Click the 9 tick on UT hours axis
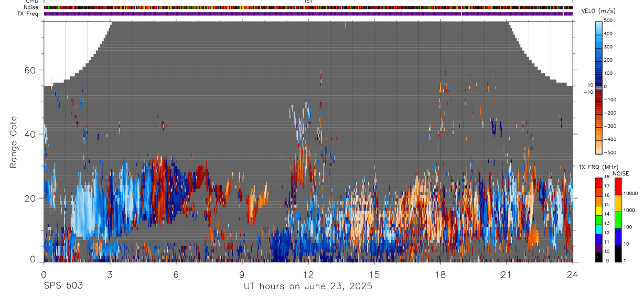Screen dimensions: 644x297 pos(242,274)
